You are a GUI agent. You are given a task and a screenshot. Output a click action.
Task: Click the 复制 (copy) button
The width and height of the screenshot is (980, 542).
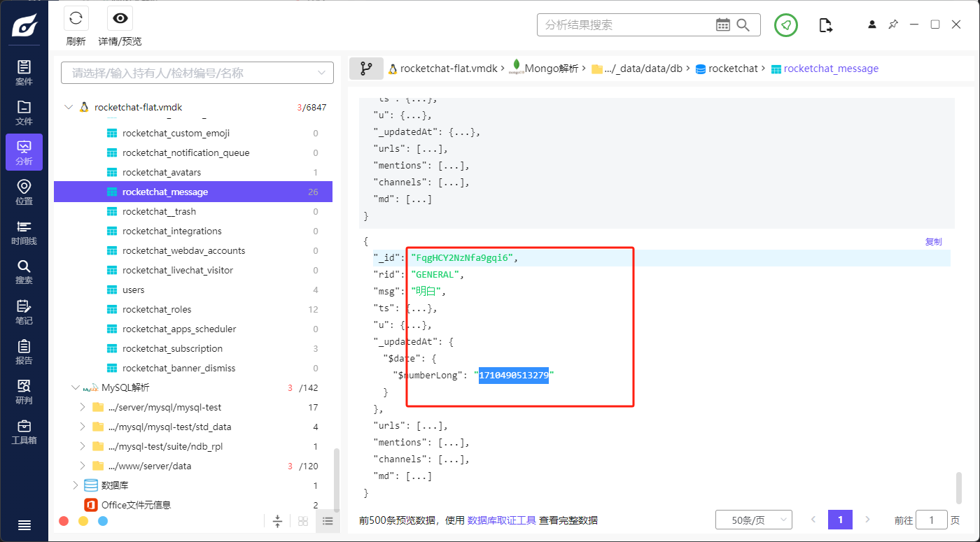point(933,242)
